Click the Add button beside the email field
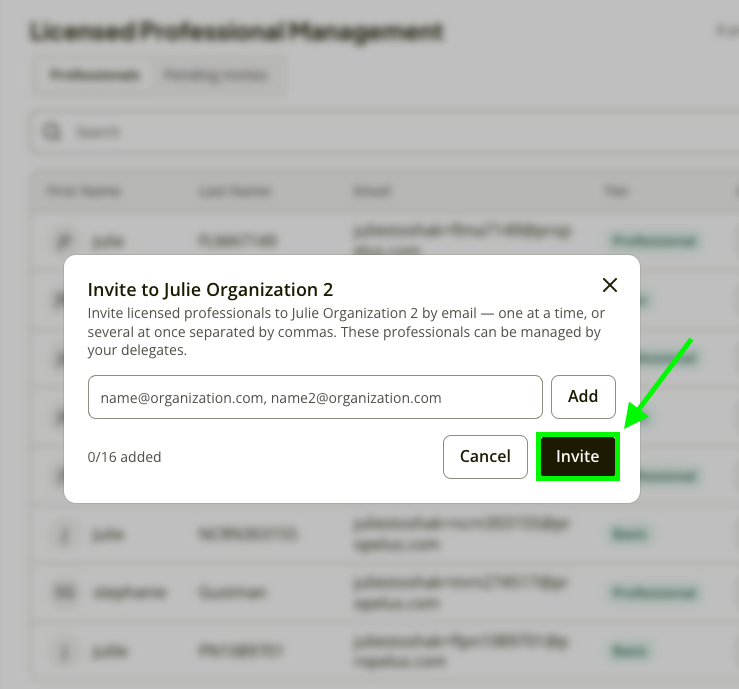 (583, 397)
